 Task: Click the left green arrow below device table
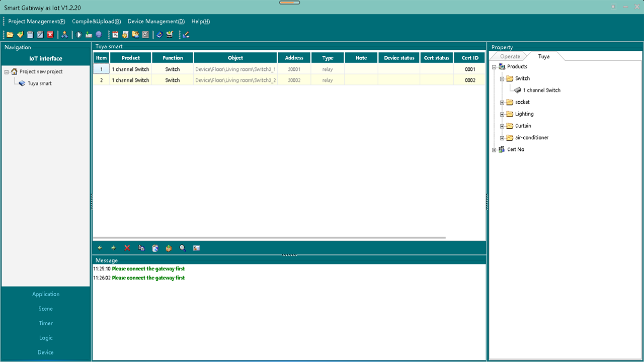coord(100,248)
